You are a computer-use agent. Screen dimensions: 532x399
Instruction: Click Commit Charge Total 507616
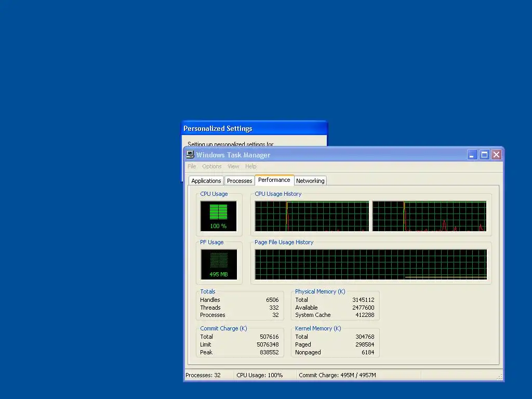(x=269, y=337)
